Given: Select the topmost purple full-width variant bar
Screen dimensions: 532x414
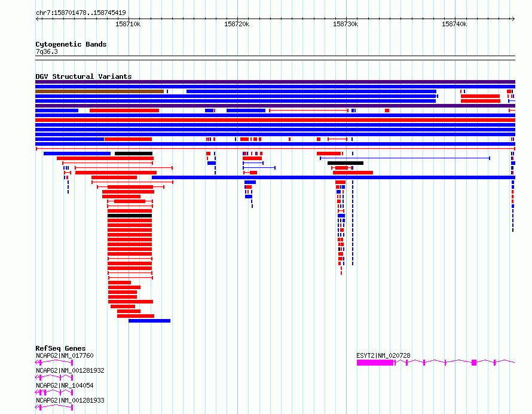Looking at the screenshot, I should (275, 82).
